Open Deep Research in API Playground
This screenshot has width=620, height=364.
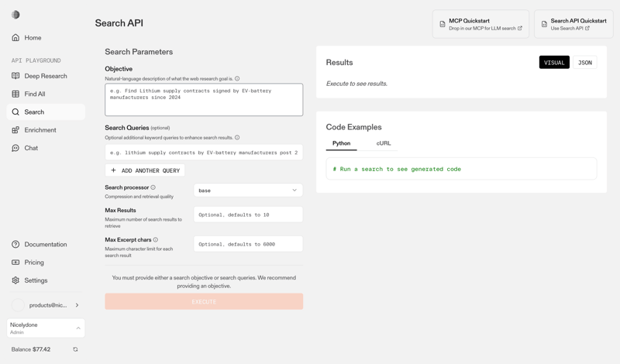(x=46, y=76)
